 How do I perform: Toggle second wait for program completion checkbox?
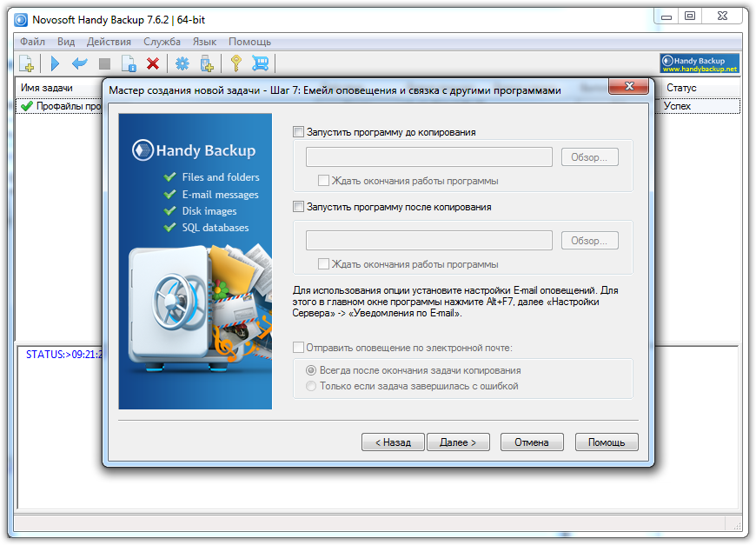[x=323, y=264]
